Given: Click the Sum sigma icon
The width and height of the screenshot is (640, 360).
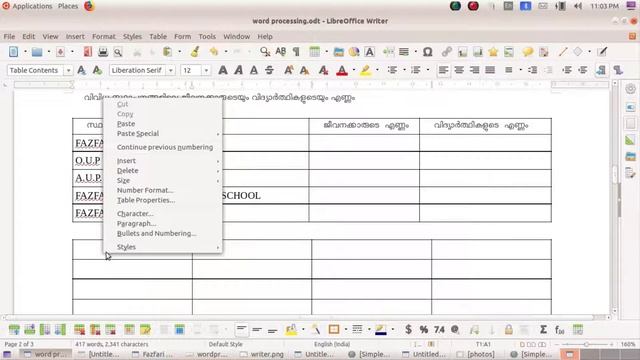Looking at the screenshot, I should tap(543, 329).
